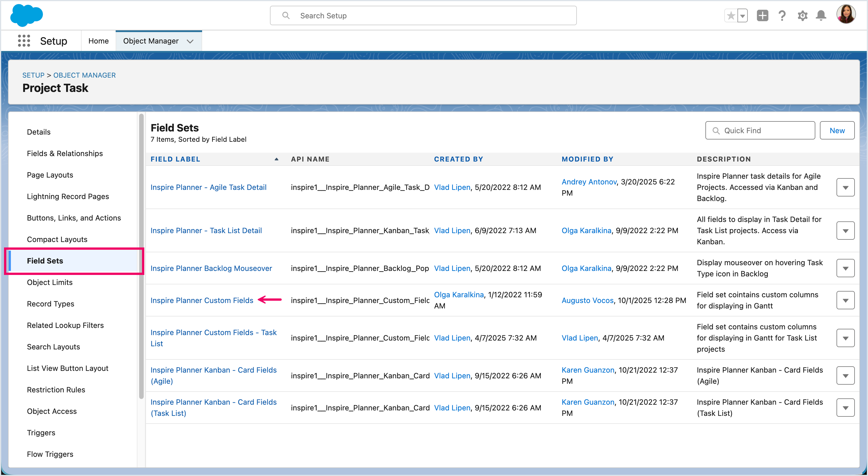Image resolution: width=868 pixels, height=476 pixels.
Task: Open the setup gear icon
Action: (x=802, y=15)
